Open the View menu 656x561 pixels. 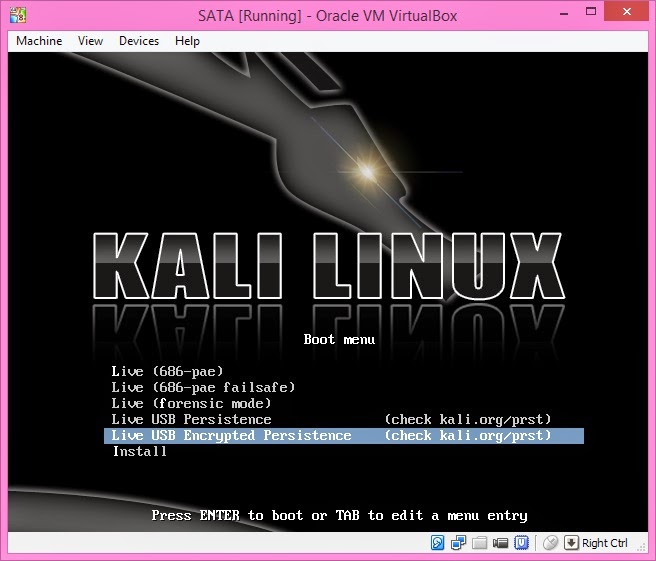coord(90,41)
